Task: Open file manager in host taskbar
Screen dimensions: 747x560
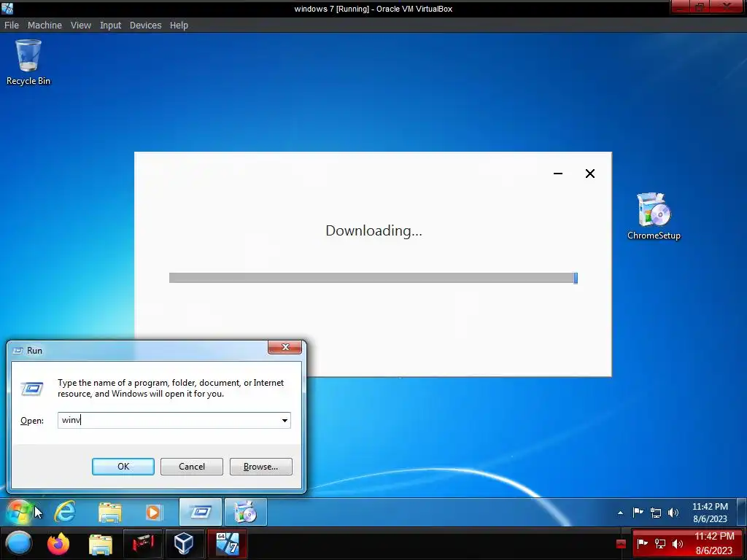Action: click(100, 544)
